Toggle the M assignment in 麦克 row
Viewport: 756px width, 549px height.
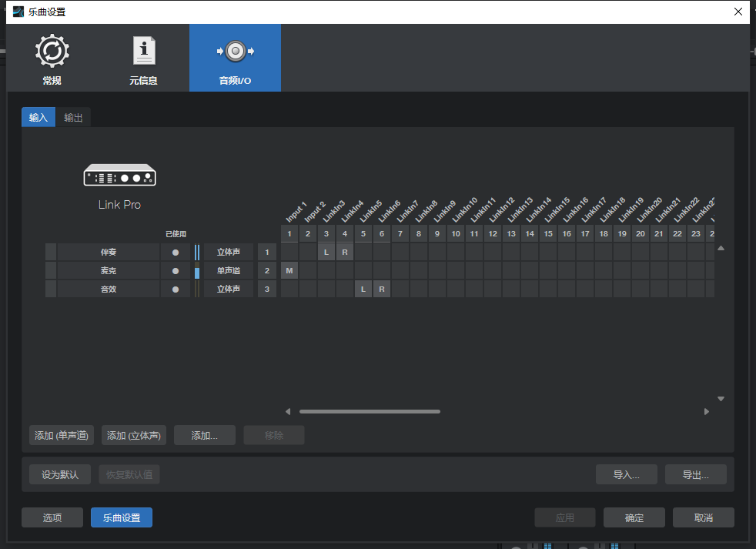coord(289,270)
